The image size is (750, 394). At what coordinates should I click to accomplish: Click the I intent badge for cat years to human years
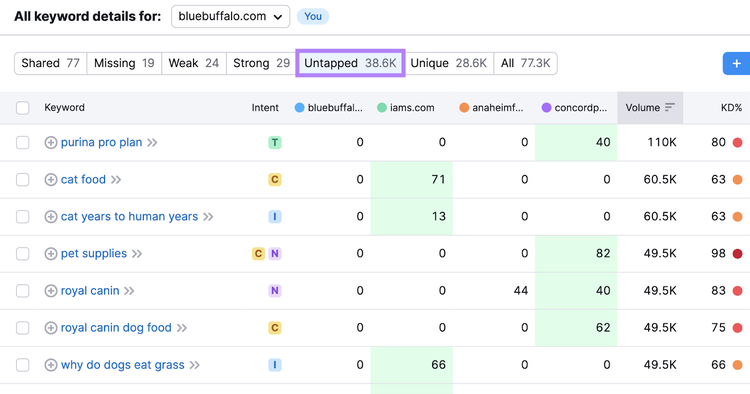(275, 217)
